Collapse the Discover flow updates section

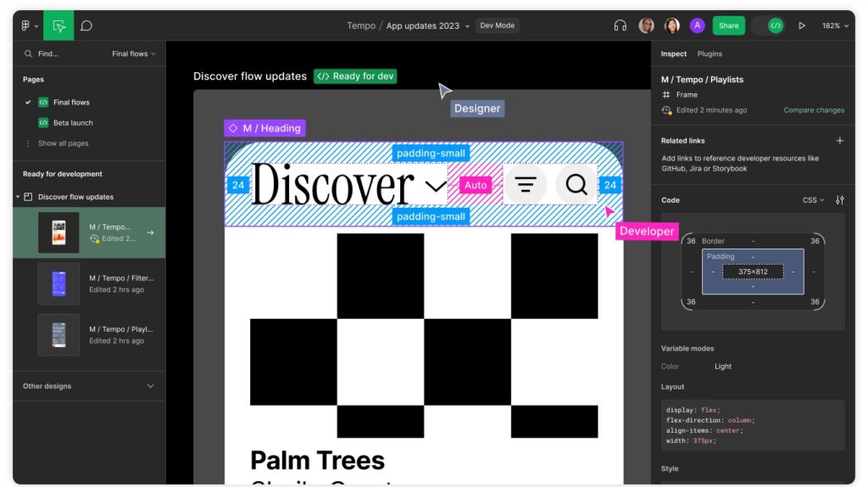point(18,197)
